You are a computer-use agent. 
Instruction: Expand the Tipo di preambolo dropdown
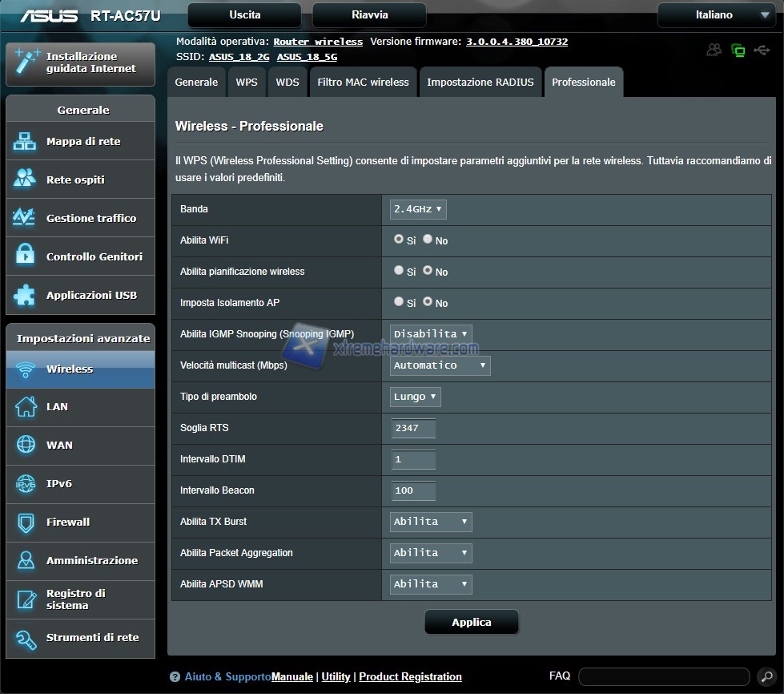click(415, 397)
